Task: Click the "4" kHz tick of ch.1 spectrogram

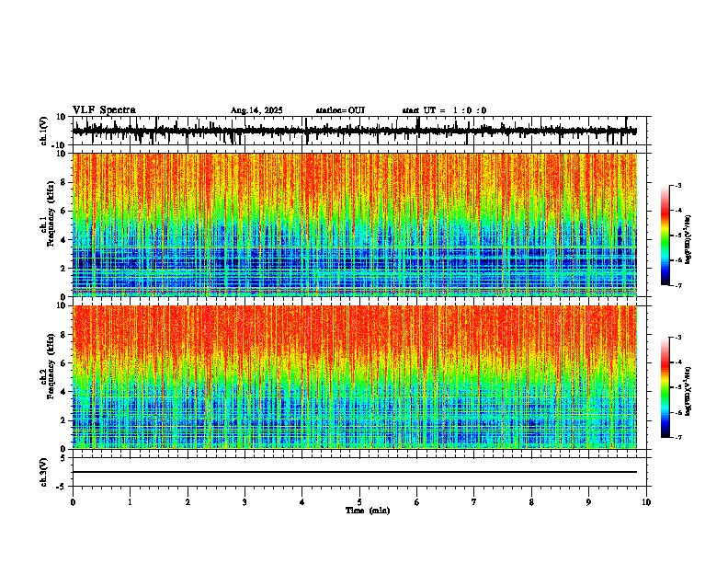Action: 63,240
